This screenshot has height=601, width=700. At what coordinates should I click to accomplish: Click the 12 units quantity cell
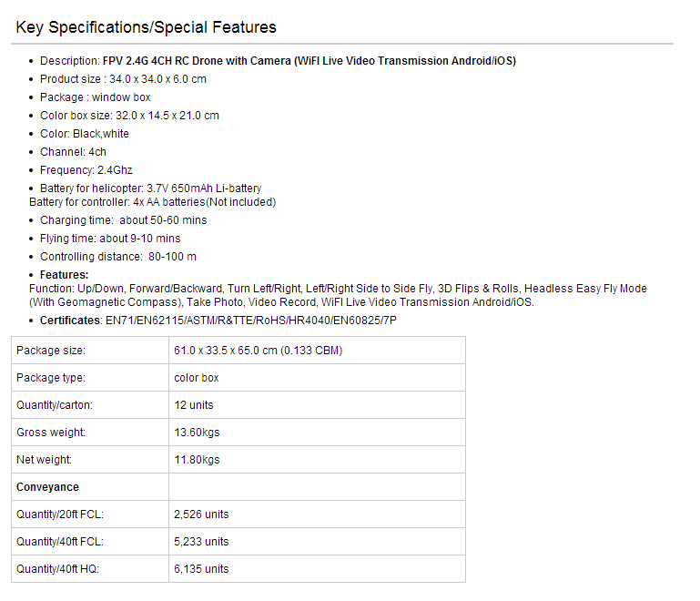pos(317,405)
